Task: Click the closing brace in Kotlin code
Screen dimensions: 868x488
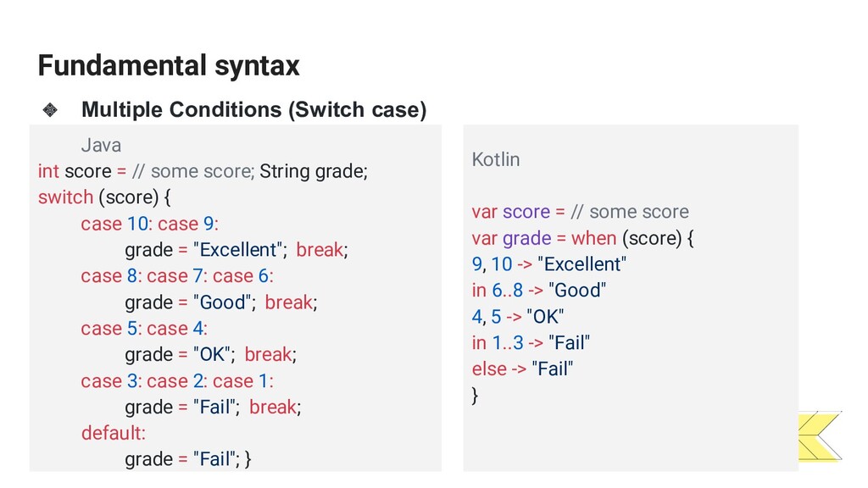Action: 475,395
